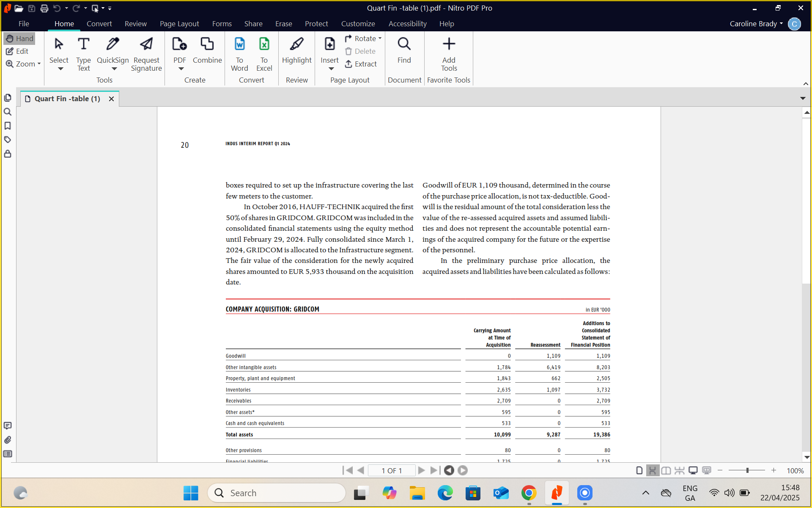812x508 pixels.
Task: Click the vertical scrollbar thumb
Action: [x=807, y=201]
